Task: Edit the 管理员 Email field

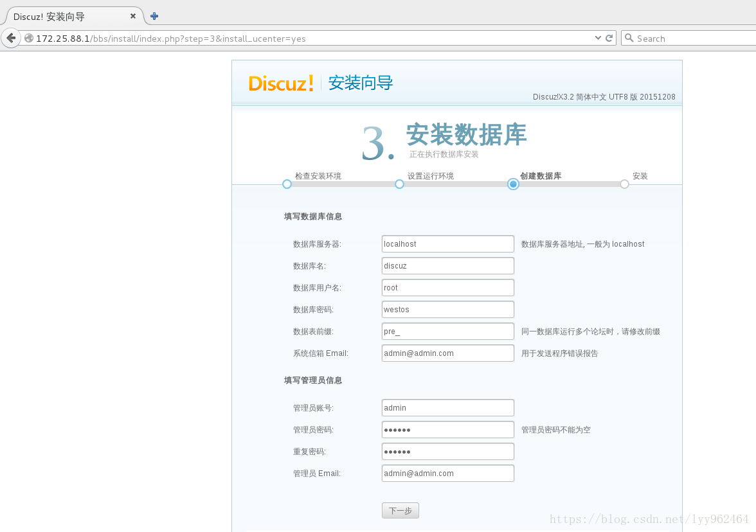Action: click(x=448, y=473)
